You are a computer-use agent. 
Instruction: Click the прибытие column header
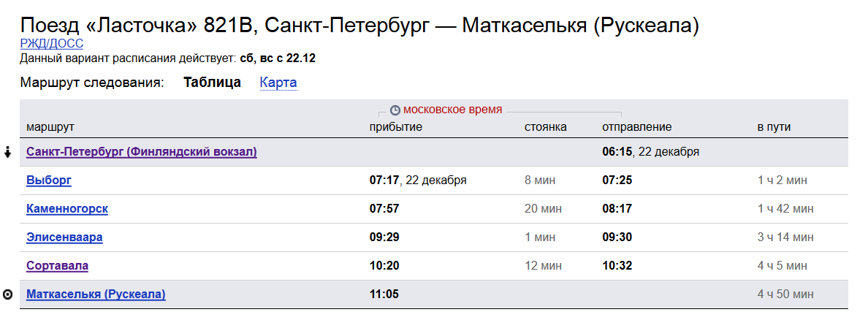click(x=396, y=127)
